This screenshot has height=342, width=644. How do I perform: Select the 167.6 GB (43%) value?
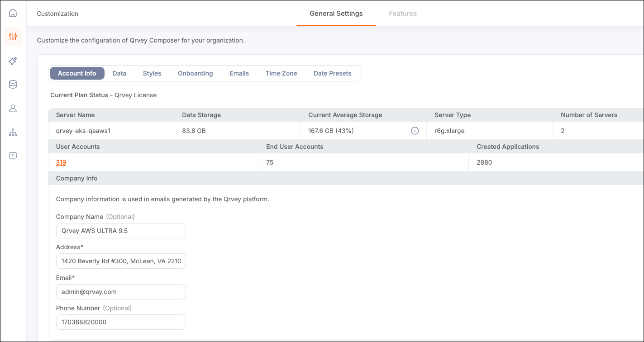coord(331,131)
